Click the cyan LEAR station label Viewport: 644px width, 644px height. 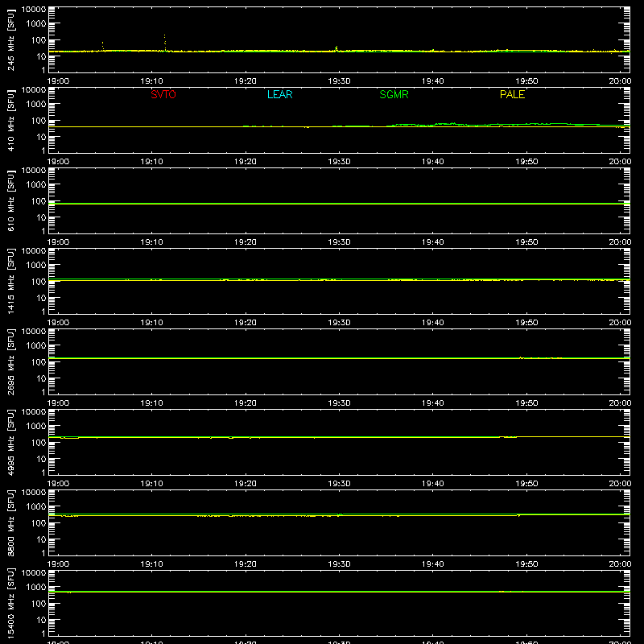[x=279, y=94]
